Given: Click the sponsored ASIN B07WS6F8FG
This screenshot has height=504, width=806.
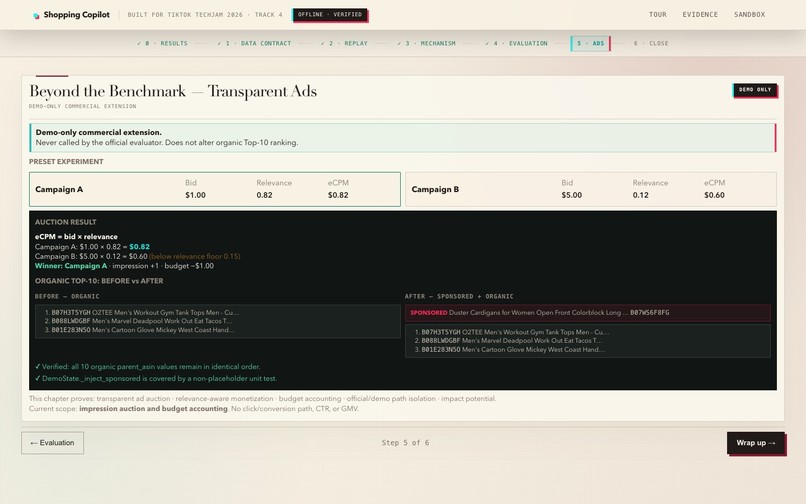Looking at the screenshot, I should [650, 312].
